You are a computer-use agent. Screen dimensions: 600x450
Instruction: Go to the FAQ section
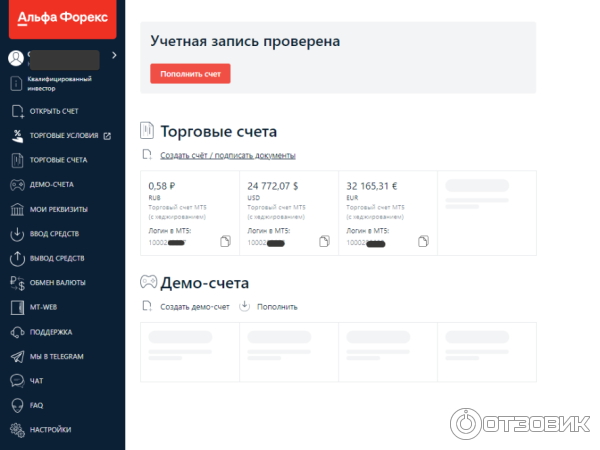(36, 405)
